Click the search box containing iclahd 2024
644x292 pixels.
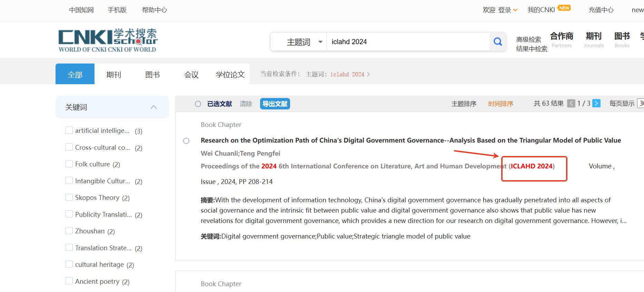pos(408,42)
